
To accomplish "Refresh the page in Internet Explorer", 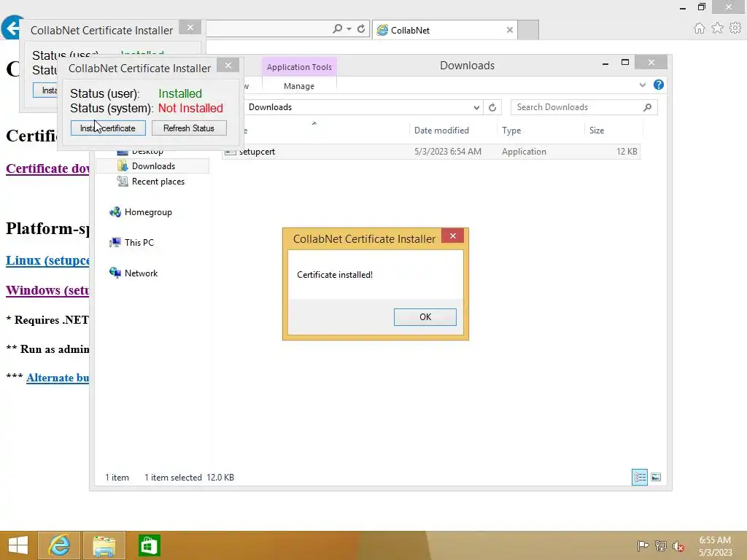I will pos(361,29).
